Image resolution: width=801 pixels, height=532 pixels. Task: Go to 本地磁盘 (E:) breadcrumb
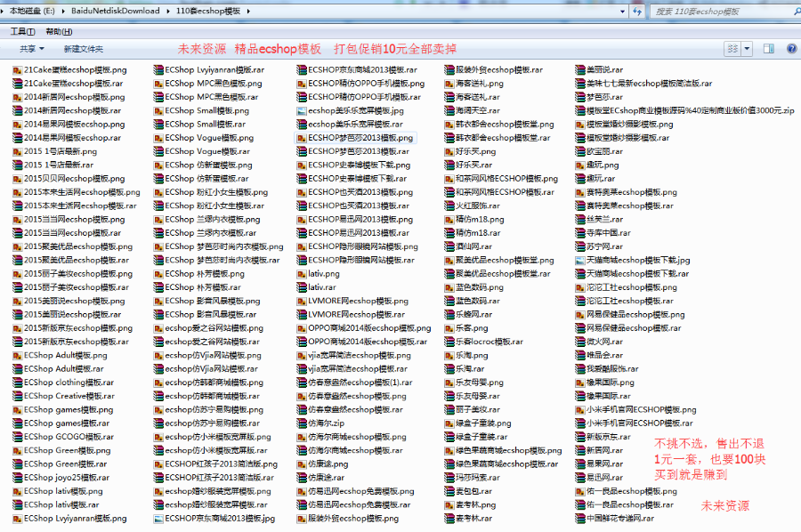point(32,11)
